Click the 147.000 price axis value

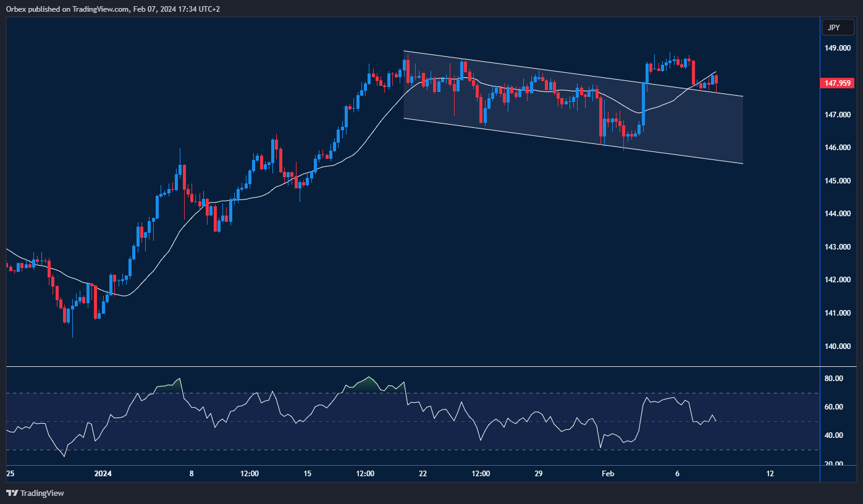tap(838, 114)
